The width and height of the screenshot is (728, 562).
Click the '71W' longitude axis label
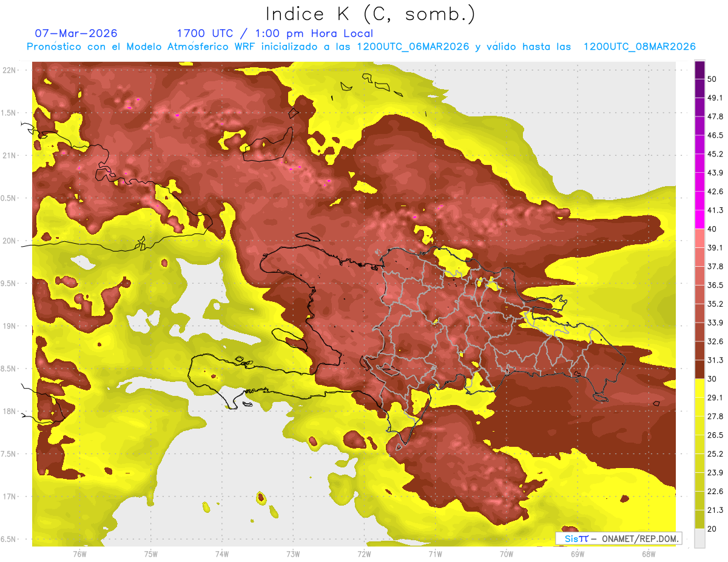click(435, 554)
